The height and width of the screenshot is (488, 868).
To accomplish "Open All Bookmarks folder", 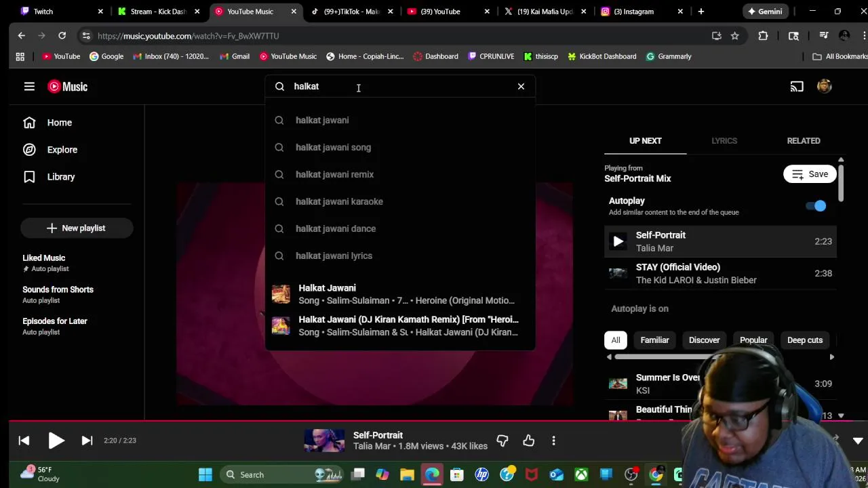I will (840, 56).
